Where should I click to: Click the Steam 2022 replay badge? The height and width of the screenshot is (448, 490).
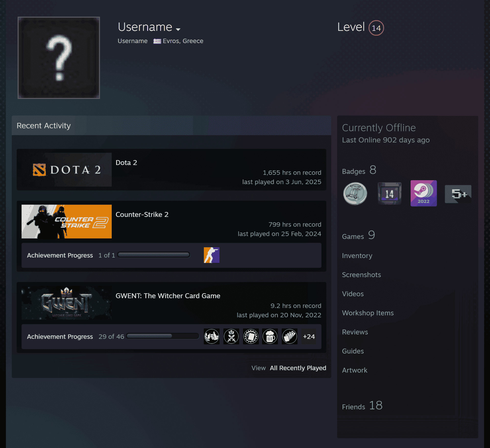pyautogui.click(x=424, y=193)
